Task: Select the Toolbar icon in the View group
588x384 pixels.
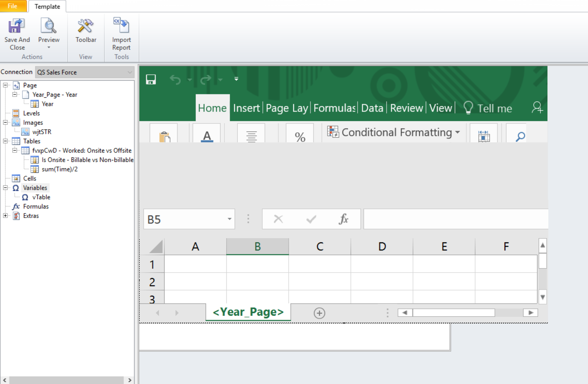Action: [x=86, y=26]
